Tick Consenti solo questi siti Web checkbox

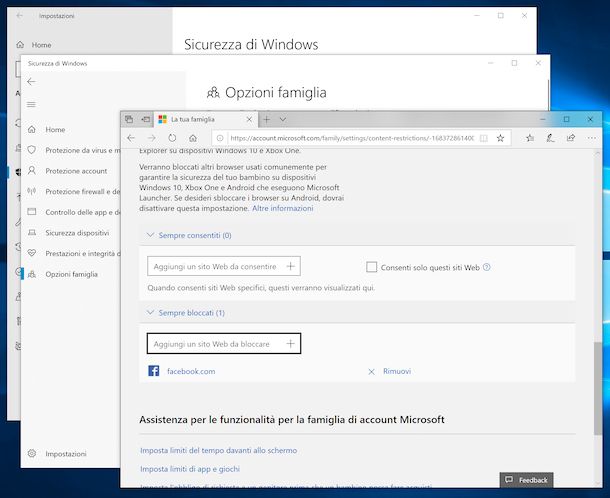372,267
